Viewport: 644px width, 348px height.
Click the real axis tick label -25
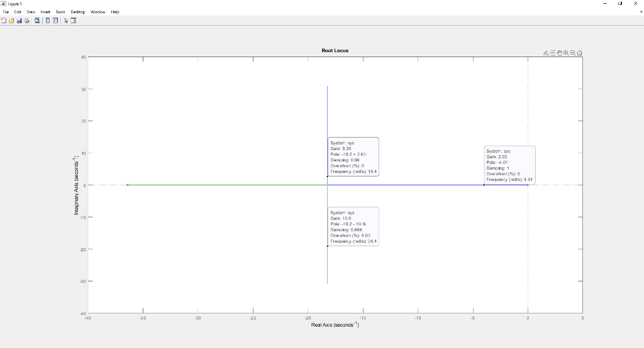pos(253,318)
